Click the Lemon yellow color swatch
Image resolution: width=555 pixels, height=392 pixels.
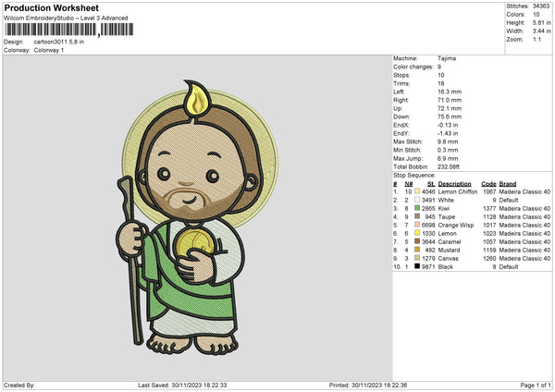tap(417, 233)
